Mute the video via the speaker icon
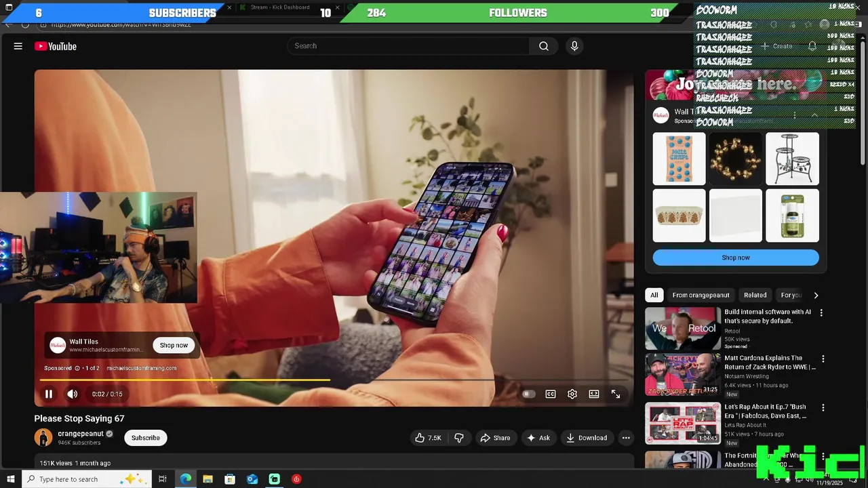 [73, 394]
